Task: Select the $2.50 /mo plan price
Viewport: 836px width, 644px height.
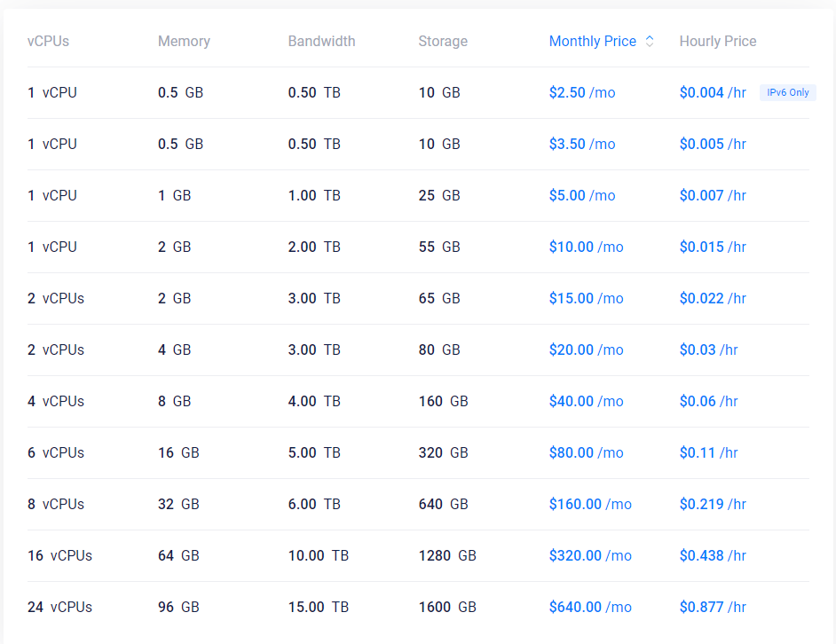Action: tap(582, 93)
